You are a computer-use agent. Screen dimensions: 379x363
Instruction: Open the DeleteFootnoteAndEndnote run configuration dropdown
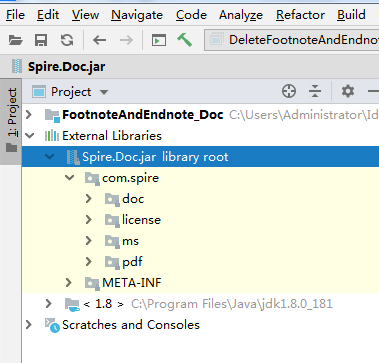(x=292, y=40)
